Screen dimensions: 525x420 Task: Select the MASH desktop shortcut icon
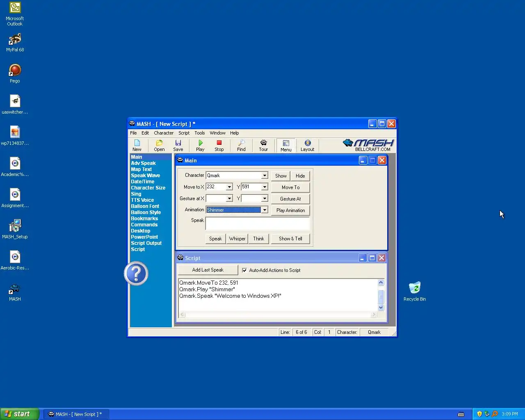(15, 292)
